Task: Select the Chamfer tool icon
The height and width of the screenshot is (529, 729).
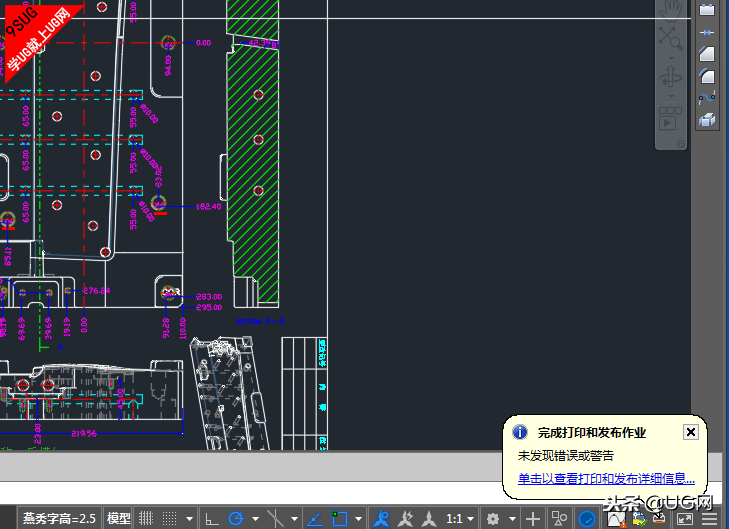Action: (x=707, y=53)
